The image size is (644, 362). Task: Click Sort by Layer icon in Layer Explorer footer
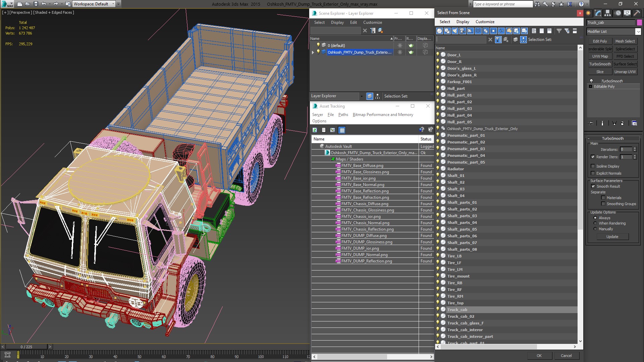click(x=370, y=96)
